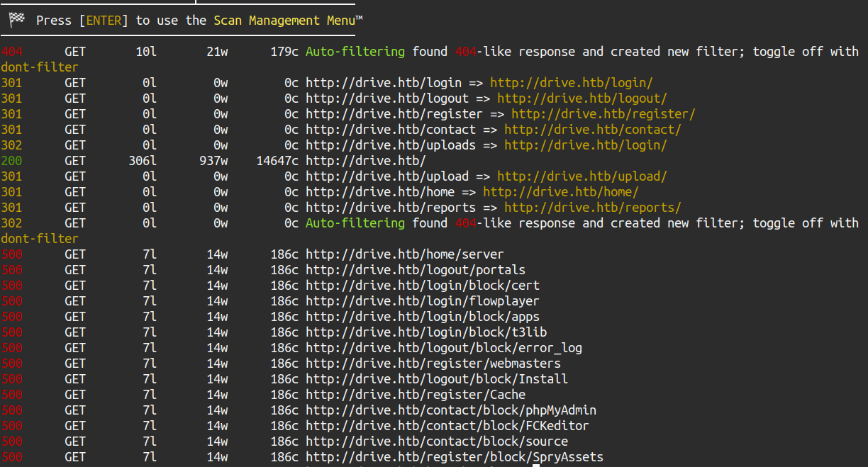Open the http://drive.htb/home/server URL

click(405, 254)
